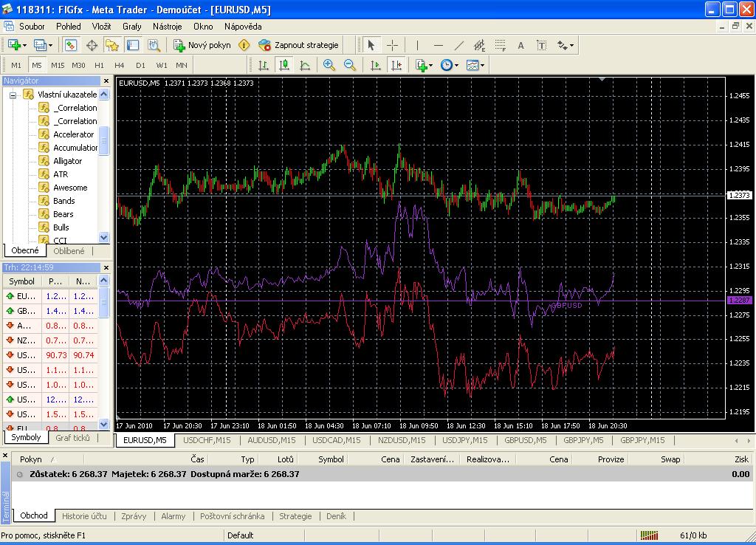
Task: Select the crosshair tool
Action: (x=392, y=45)
